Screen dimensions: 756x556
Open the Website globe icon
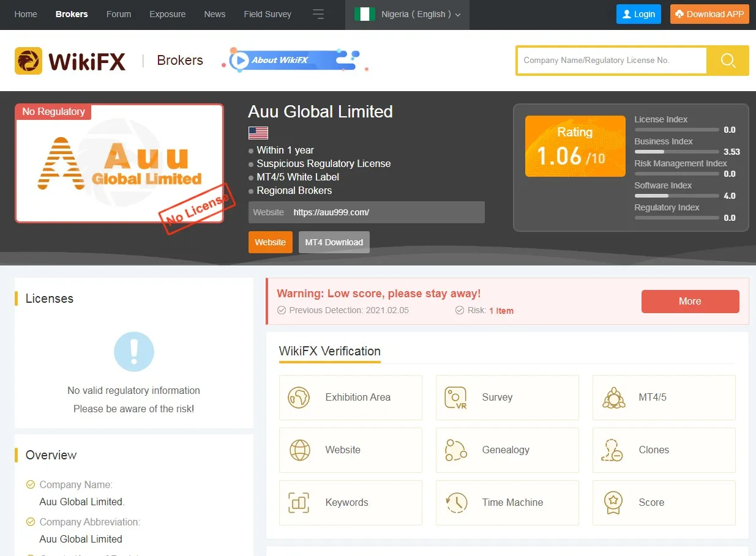click(299, 450)
